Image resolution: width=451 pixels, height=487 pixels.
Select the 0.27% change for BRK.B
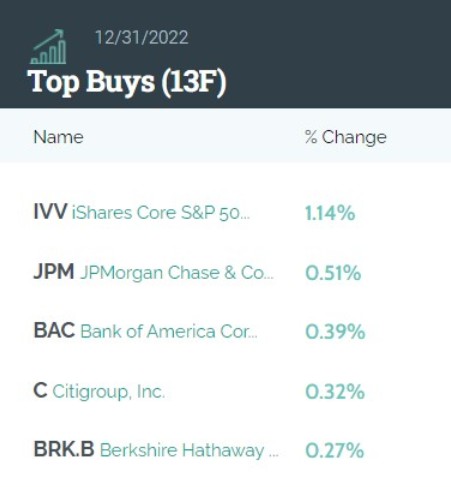pos(334,451)
